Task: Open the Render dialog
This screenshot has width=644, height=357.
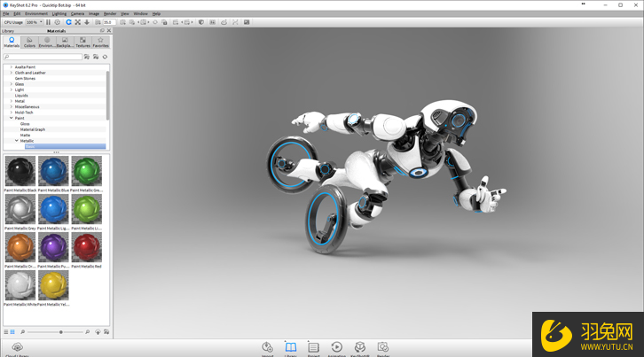Action: (383, 347)
